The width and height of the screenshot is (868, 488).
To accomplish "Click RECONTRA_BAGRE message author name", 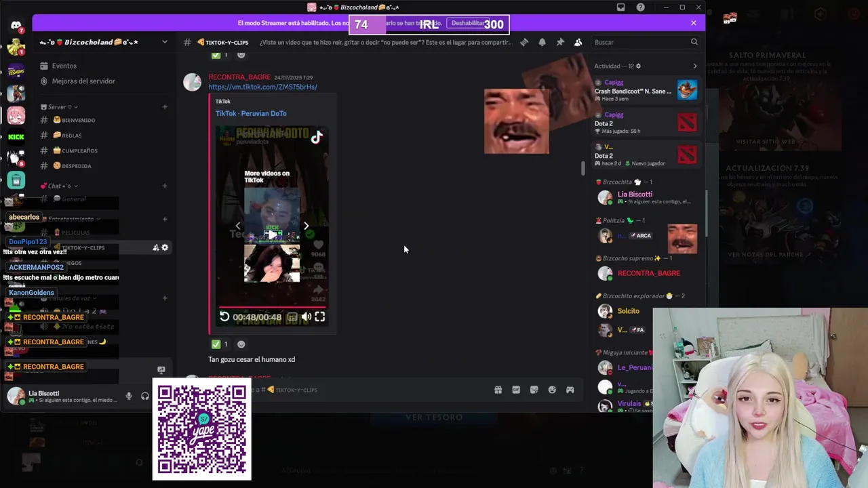I will [239, 77].
